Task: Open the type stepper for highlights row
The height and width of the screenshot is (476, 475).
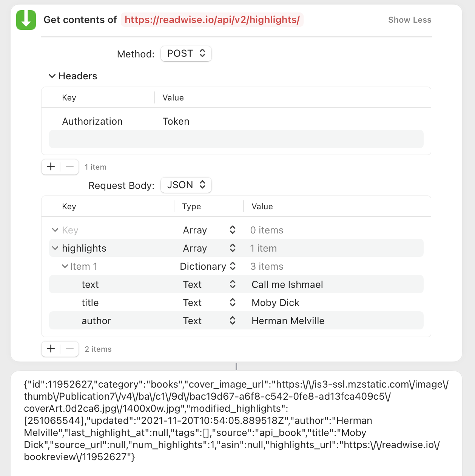Action: tap(233, 248)
